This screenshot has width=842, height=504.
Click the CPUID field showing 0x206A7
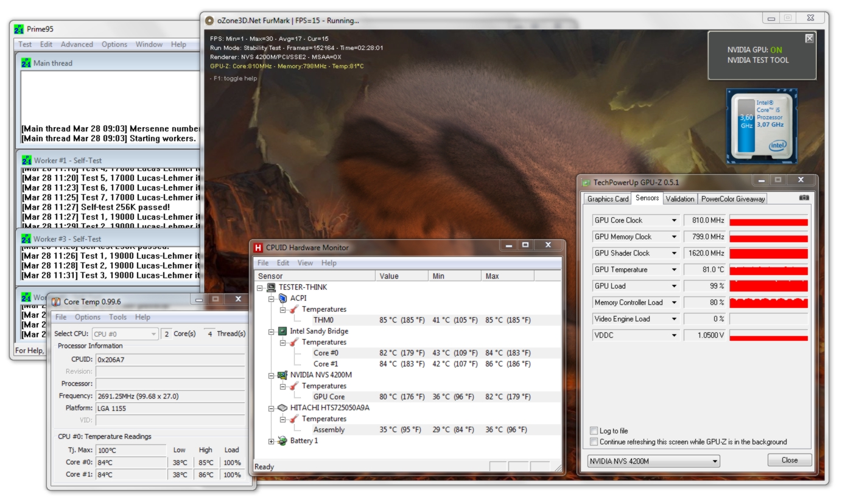[x=170, y=359]
